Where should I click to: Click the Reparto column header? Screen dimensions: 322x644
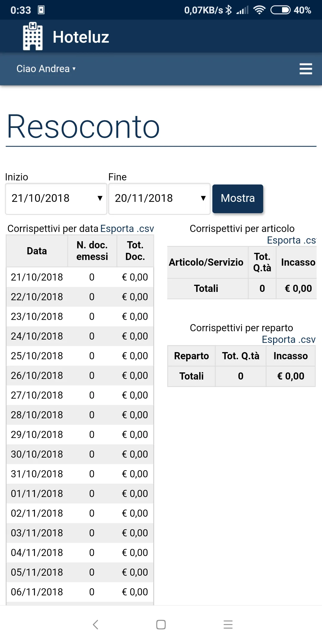point(191,356)
